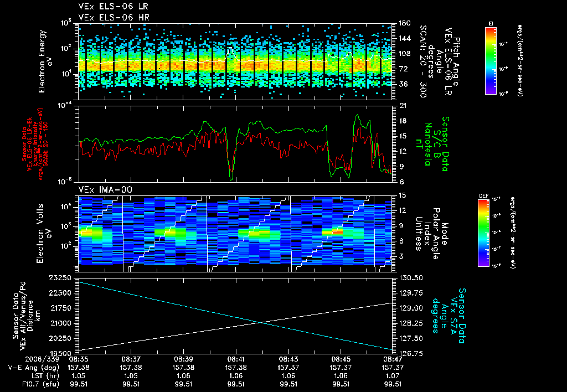Click the 36 pitch angle axis tick
567x392 pixels.
pos(403,84)
